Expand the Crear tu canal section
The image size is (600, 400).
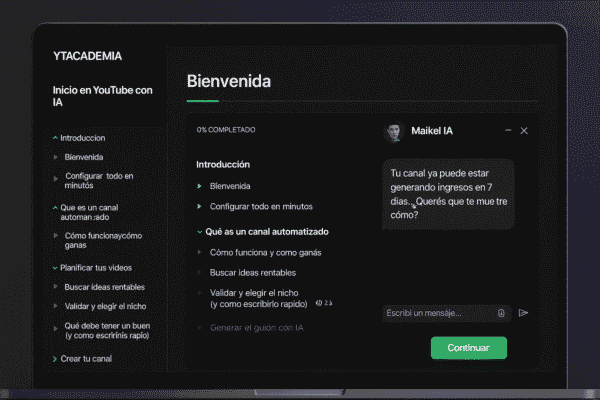point(83,359)
